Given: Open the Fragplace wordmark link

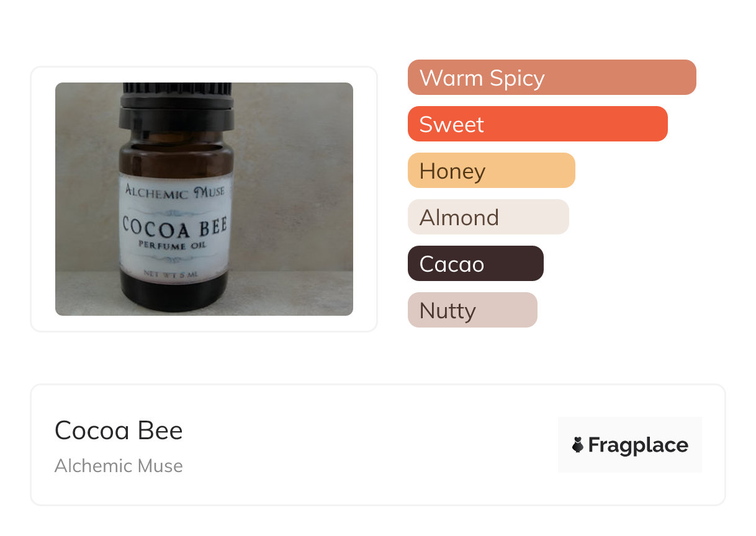Looking at the screenshot, I should pyautogui.click(x=638, y=445).
